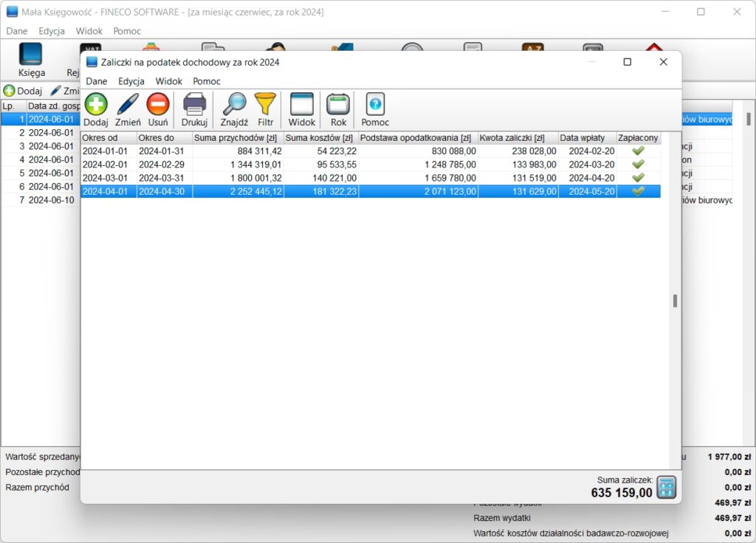Open the Edycja menu in Zaliczki dialog

tap(131, 81)
